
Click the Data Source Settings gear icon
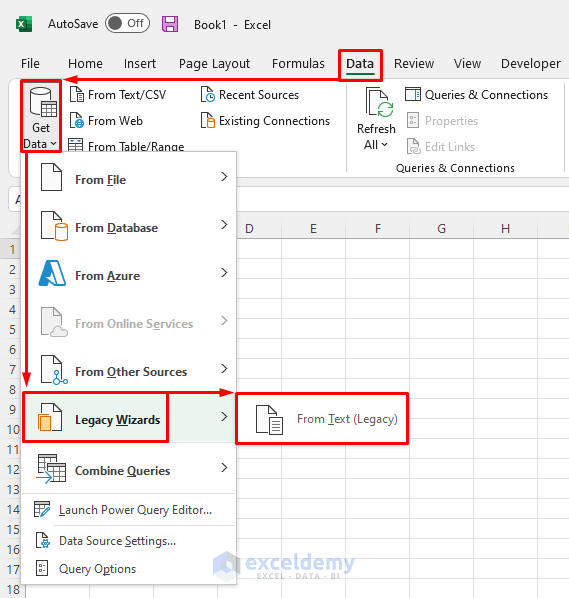coord(43,540)
